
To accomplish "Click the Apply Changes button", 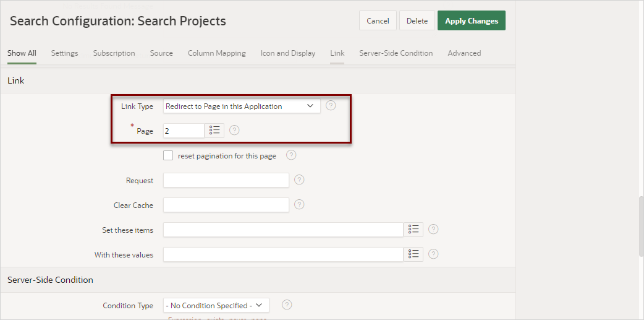I will [x=472, y=21].
